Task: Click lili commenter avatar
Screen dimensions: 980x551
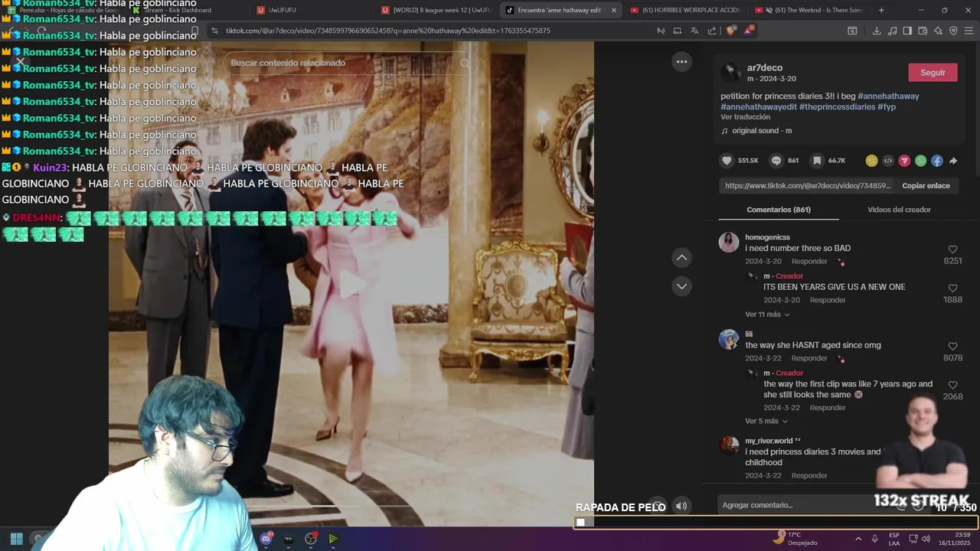Action: [729, 339]
